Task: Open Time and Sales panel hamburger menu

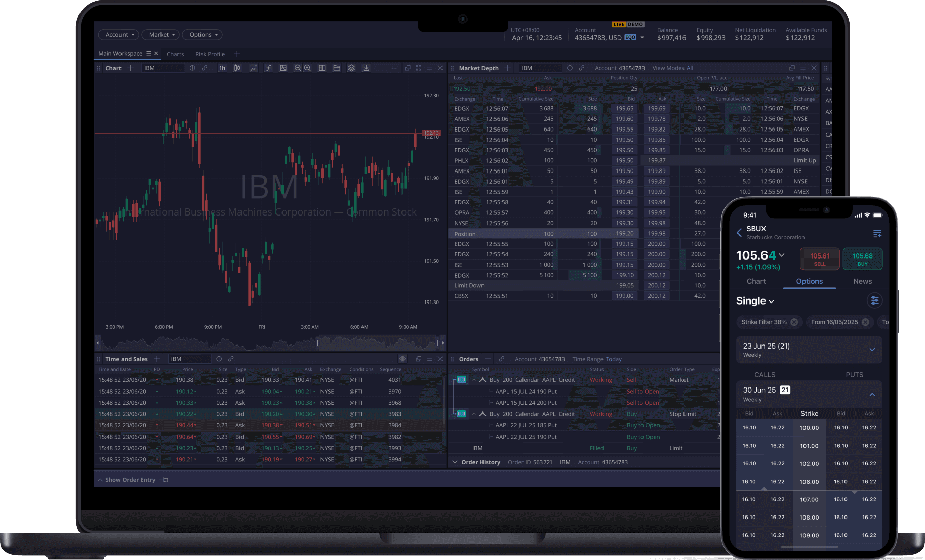Action: coord(429,359)
